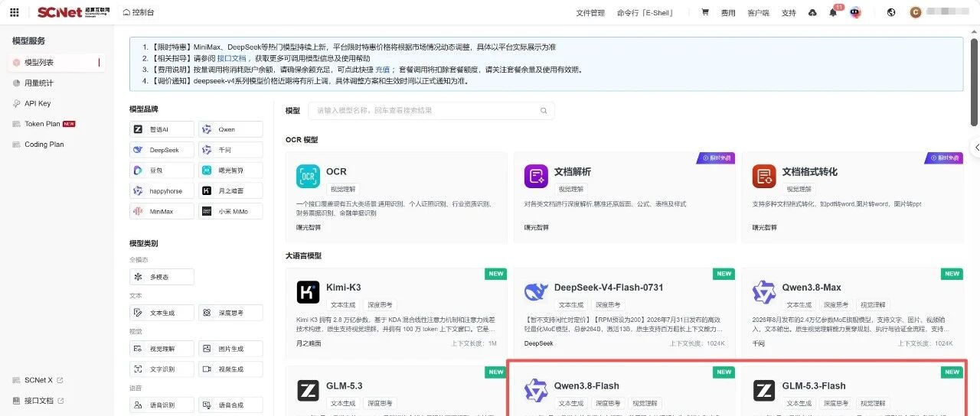Open 支持 in the top navigation
980x416 pixels.
(x=789, y=12)
